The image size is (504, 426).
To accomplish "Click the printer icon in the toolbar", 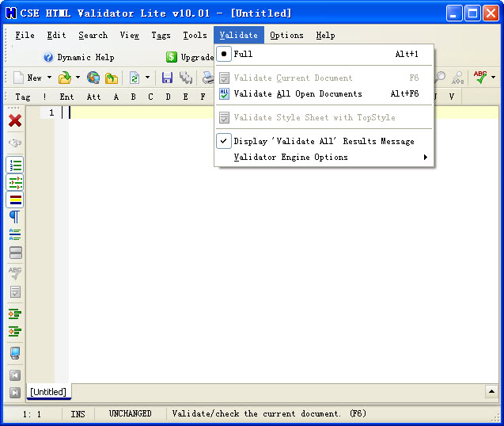I will [207, 78].
